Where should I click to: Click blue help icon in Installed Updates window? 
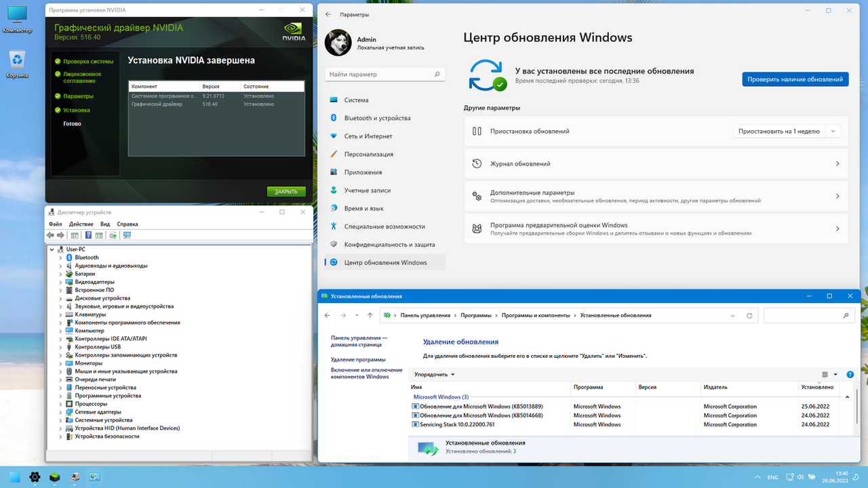tap(850, 374)
